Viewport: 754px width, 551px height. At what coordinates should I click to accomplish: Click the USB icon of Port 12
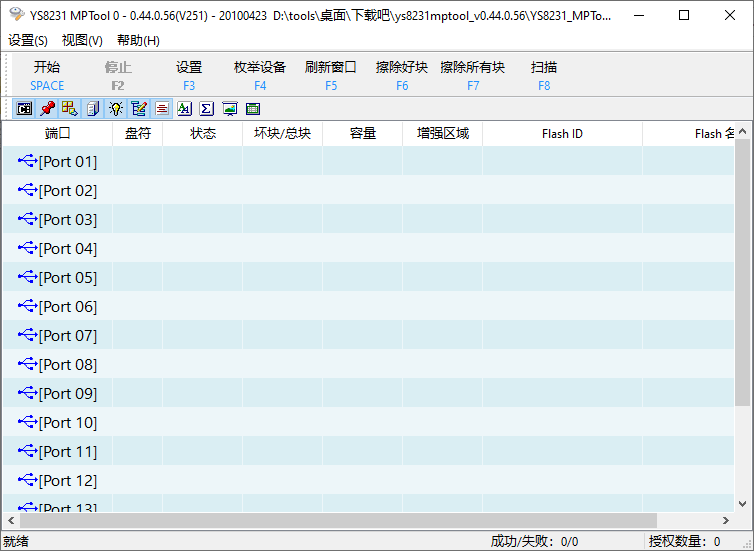[x=28, y=479]
